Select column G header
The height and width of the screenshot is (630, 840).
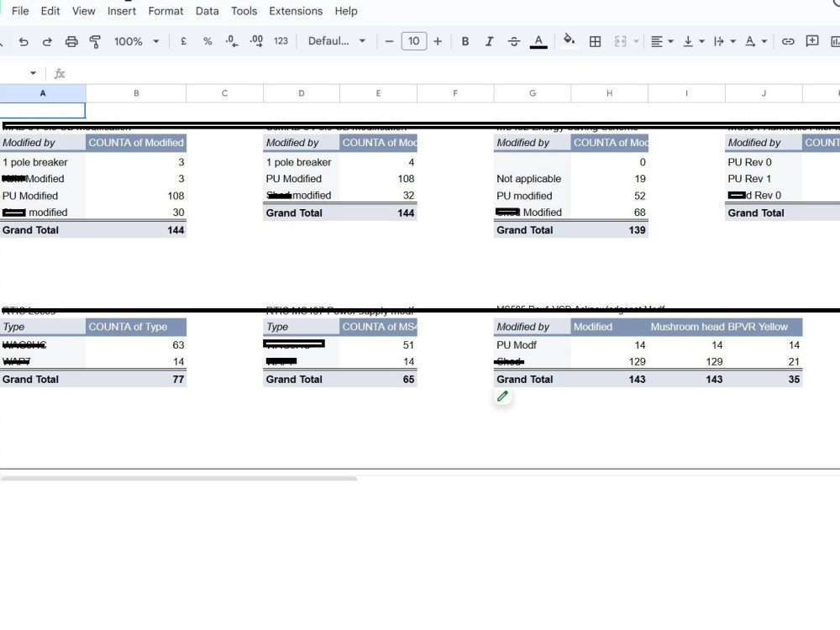[533, 93]
